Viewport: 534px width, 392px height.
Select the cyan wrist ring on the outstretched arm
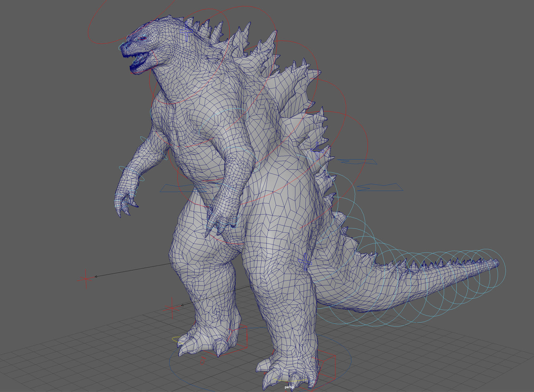pos(131,173)
